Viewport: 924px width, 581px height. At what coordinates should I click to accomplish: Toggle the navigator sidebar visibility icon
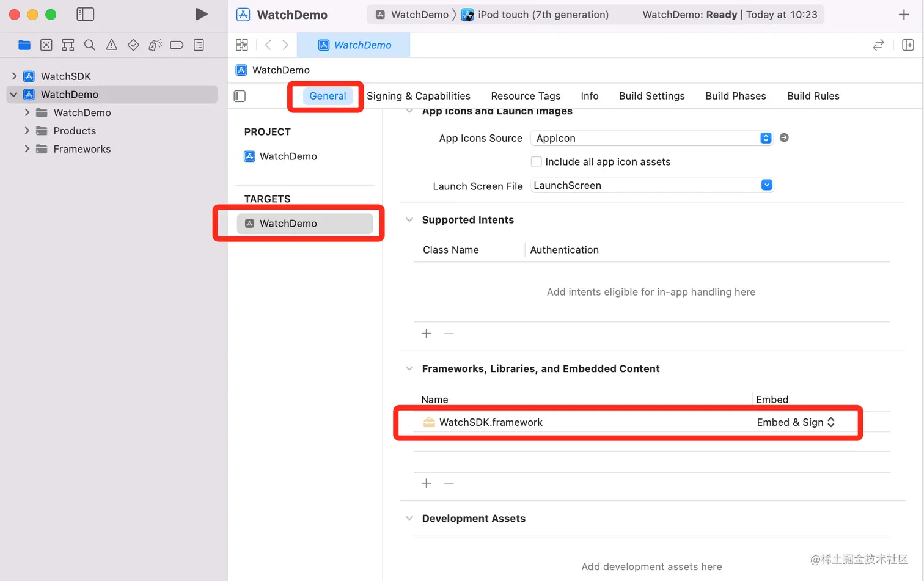click(85, 14)
